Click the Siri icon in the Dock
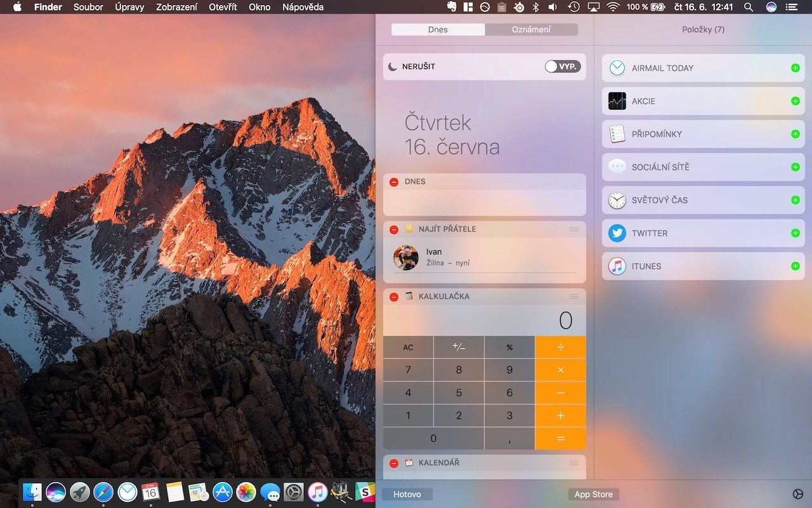The height and width of the screenshot is (508, 812). click(x=56, y=492)
